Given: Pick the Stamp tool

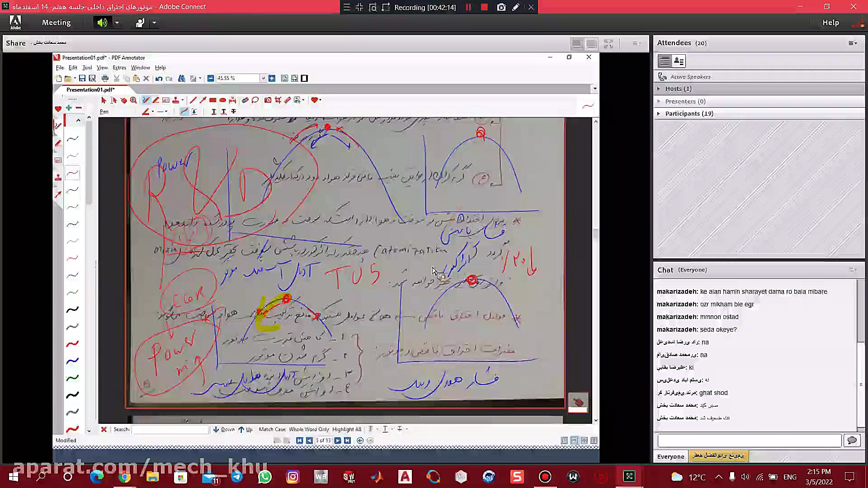Looking at the screenshot, I should click(175, 100).
